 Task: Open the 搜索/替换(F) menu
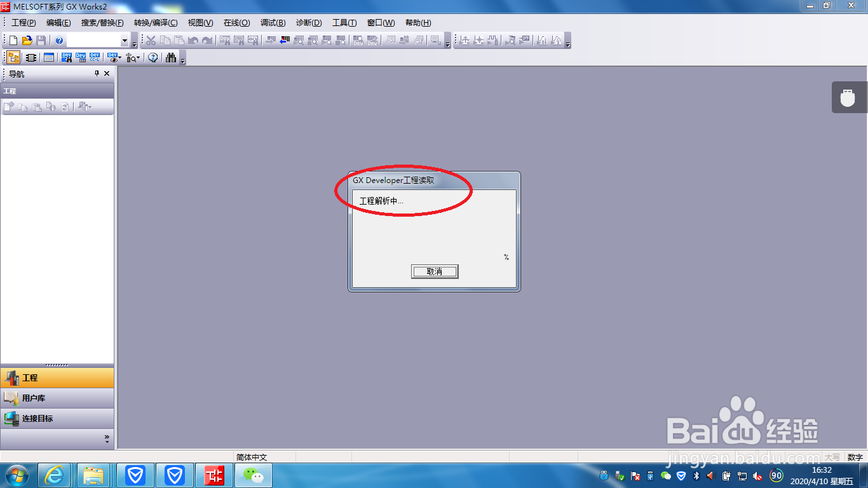[102, 23]
